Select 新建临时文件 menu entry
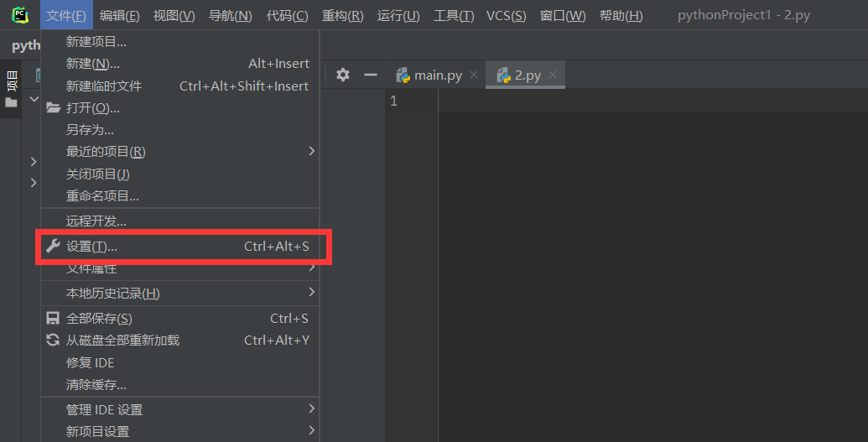868x442 pixels. [x=180, y=86]
